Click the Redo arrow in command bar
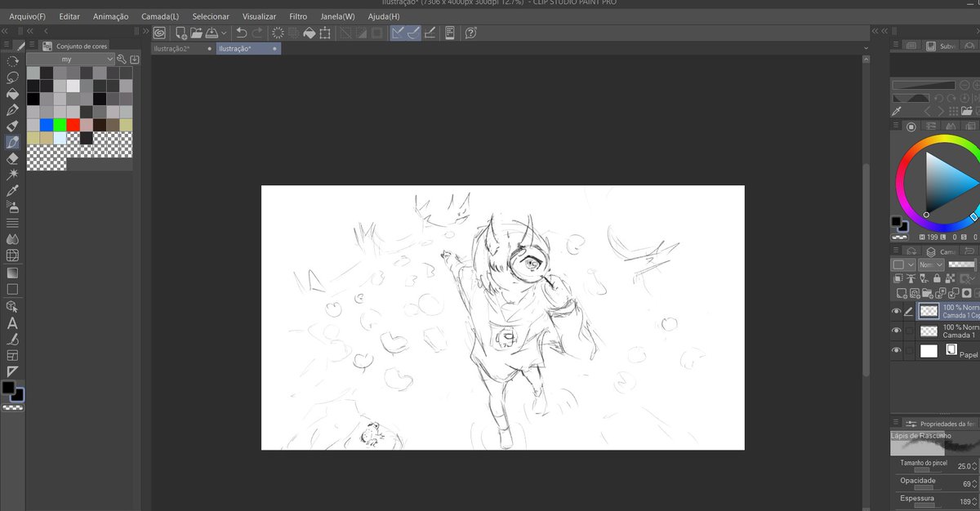Screen dimensions: 980x511 pos(257,33)
